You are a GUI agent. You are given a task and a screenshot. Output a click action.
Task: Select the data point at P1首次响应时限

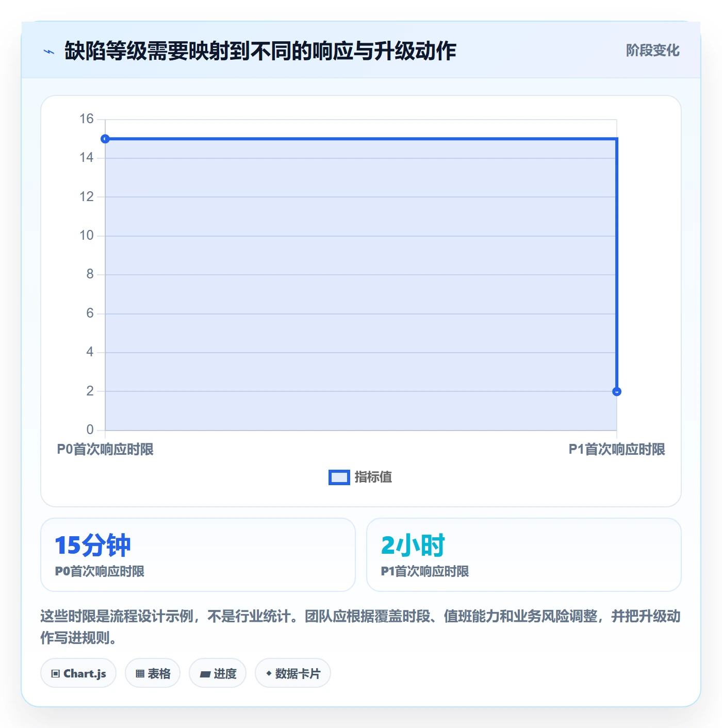617,392
